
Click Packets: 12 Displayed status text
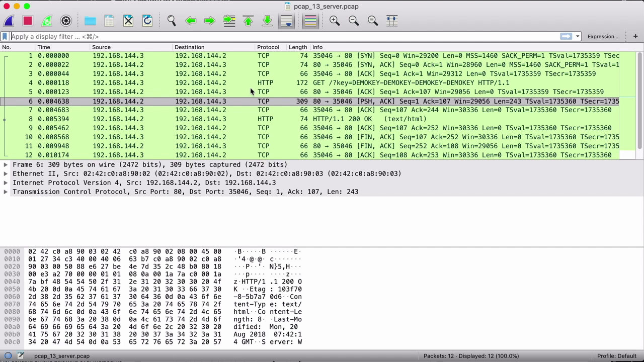[x=471, y=356]
